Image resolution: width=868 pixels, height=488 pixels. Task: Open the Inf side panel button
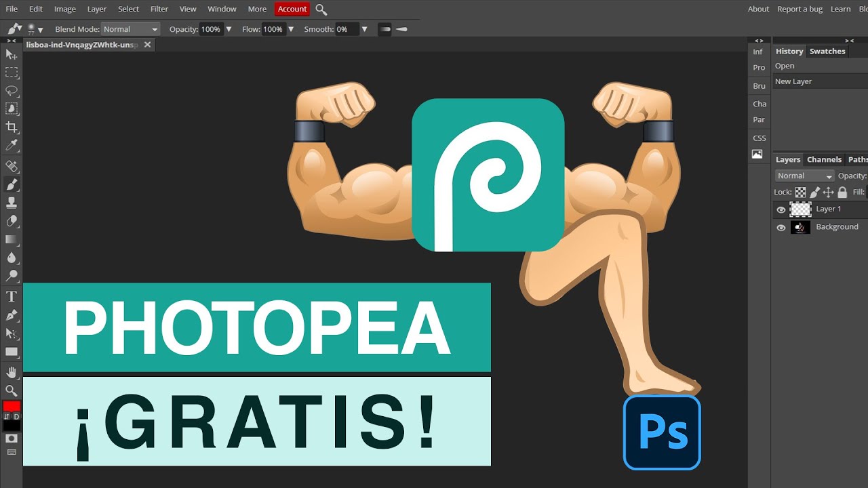click(x=758, y=52)
